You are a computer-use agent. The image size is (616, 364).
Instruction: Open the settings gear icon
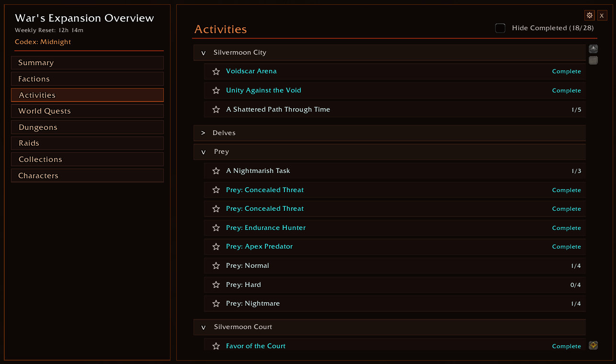(590, 15)
